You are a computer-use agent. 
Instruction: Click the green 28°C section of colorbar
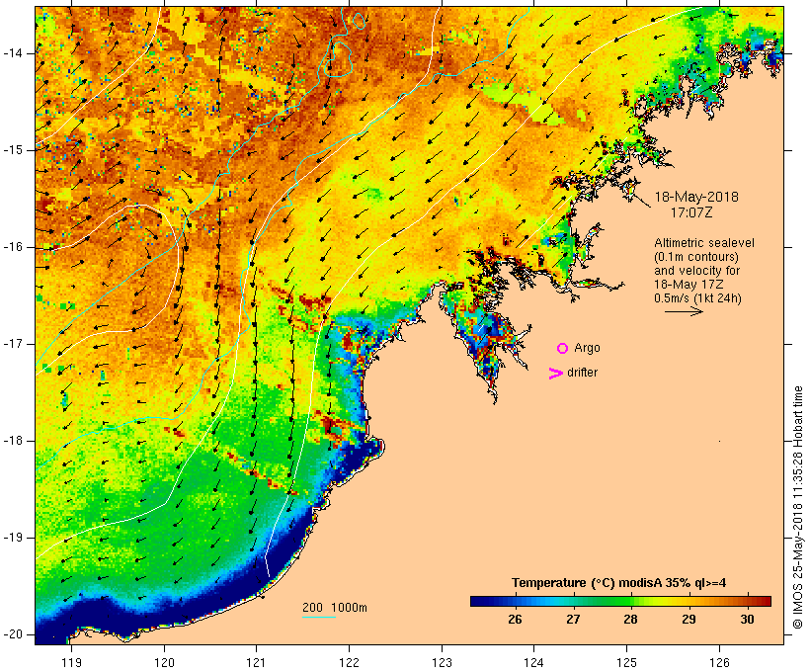(x=630, y=601)
